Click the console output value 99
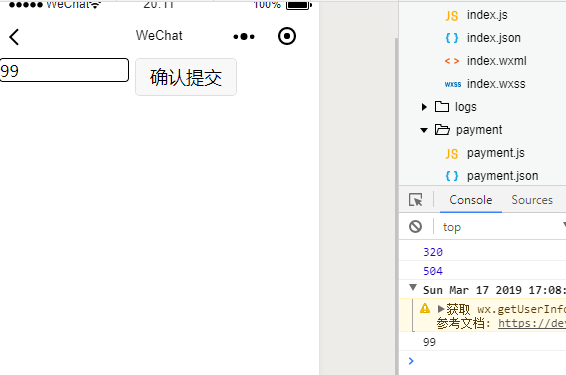566x375 pixels. (x=430, y=342)
